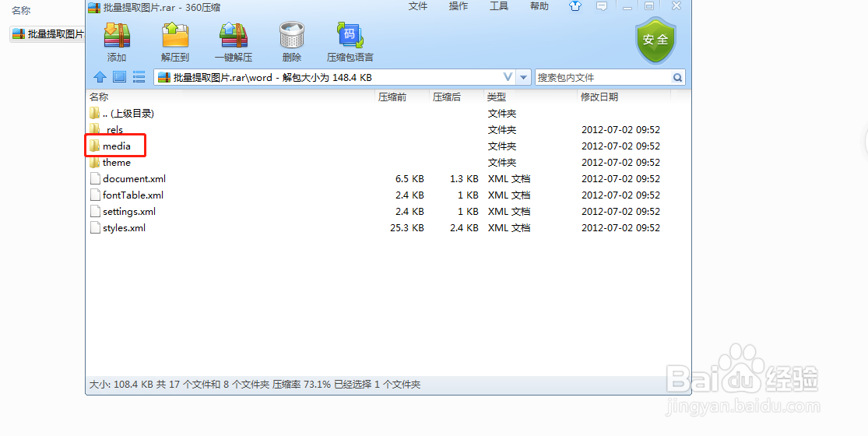The width and height of the screenshot is (868, 436).
Task: Click the theme folder icon
Action: (95, 162)
